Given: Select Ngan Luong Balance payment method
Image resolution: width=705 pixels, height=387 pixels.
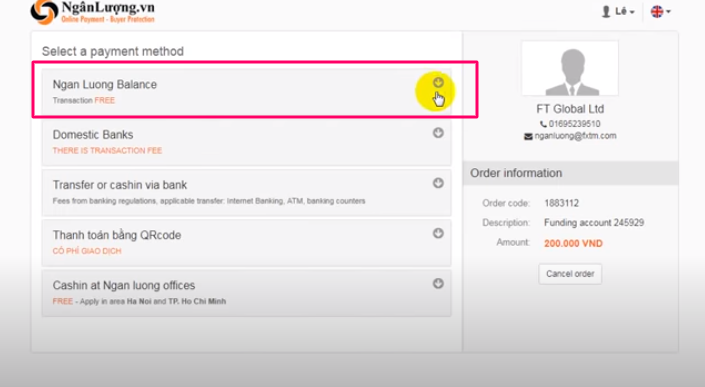Looking at the screenshot, I should [x=246, y=91].
